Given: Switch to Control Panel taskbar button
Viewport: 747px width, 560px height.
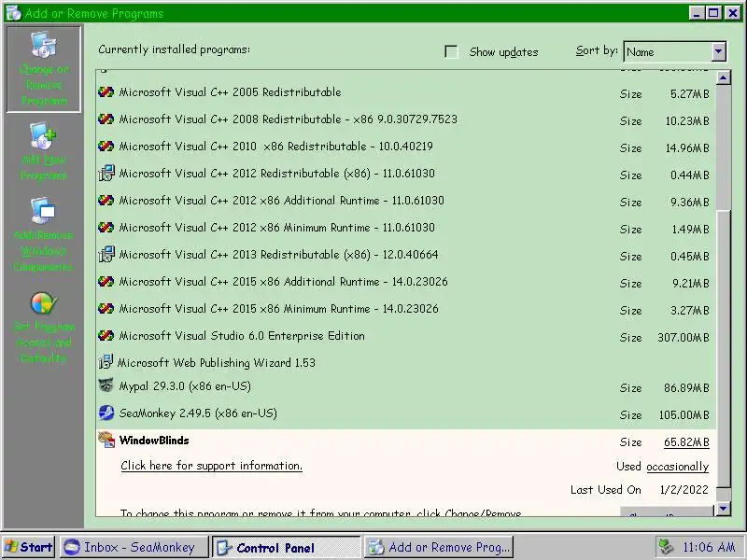Looking at the screenshot, I should click(x=286, y=547).
